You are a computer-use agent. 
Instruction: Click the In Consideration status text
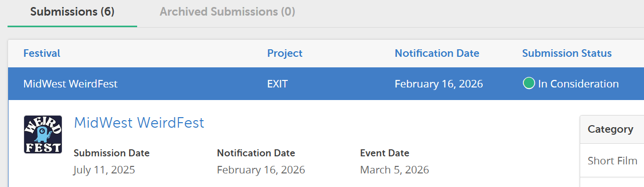(x=578, y=84)
